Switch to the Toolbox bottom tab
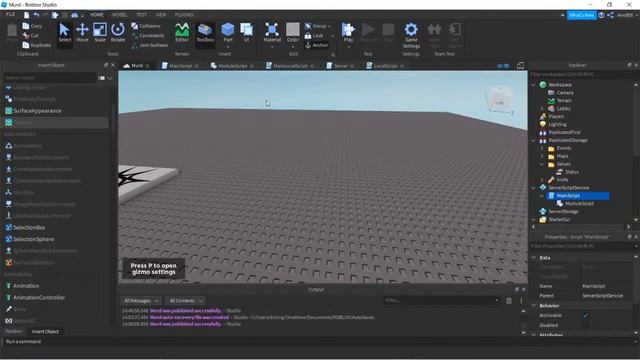Screen dimensions: 640x360 [13, 331]
